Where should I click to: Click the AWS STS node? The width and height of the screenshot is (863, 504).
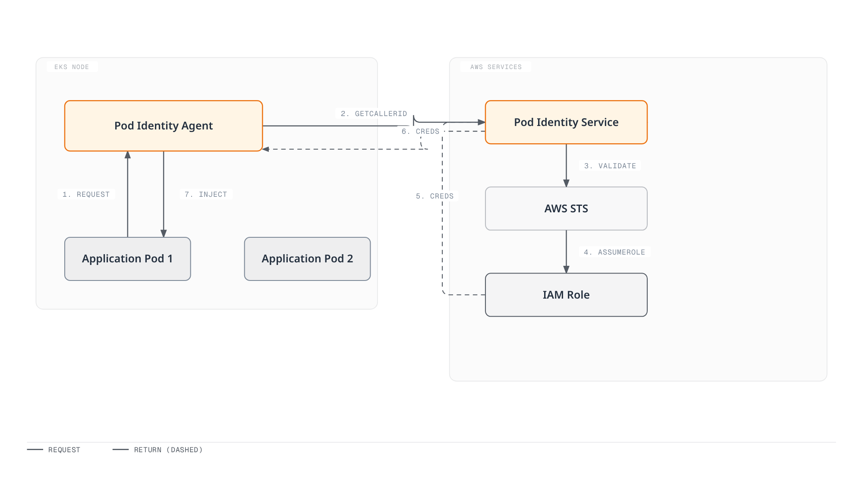point(566,208)
